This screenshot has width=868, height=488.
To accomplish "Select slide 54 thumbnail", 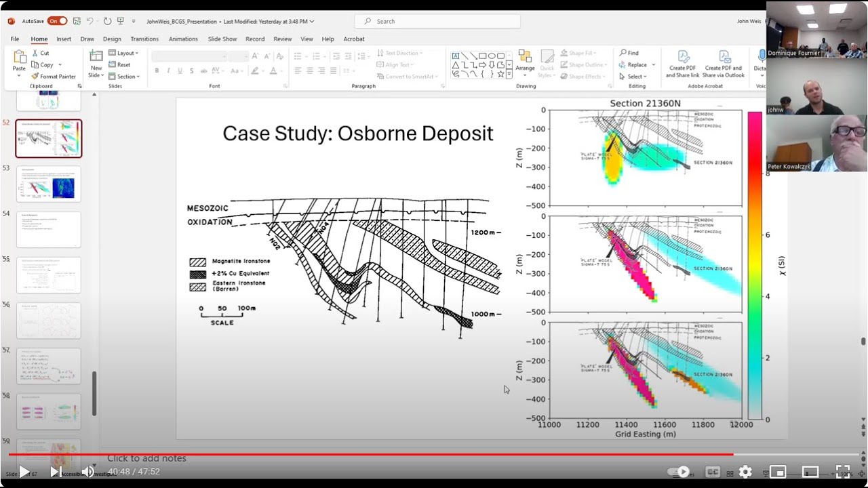I will click(49, 229).
